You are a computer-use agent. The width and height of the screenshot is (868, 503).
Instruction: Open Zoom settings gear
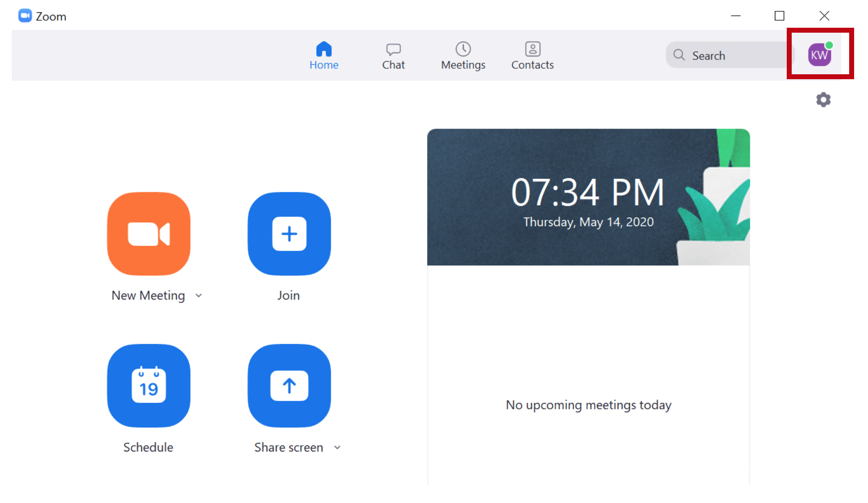click(x=824, y=100)
